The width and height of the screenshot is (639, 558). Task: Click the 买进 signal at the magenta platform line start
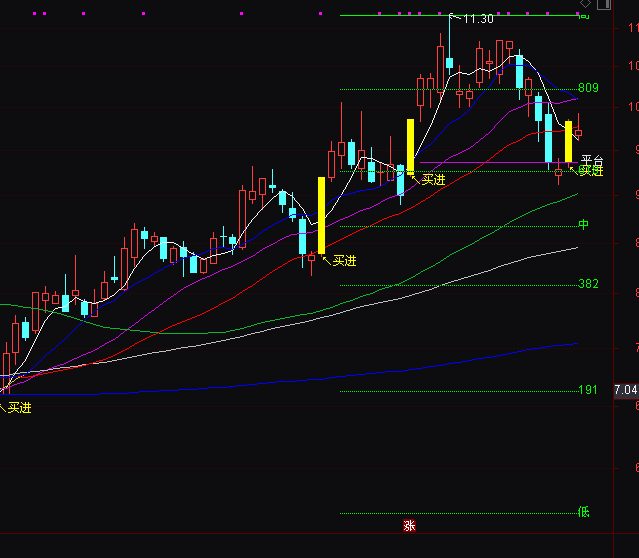[433, 180]
